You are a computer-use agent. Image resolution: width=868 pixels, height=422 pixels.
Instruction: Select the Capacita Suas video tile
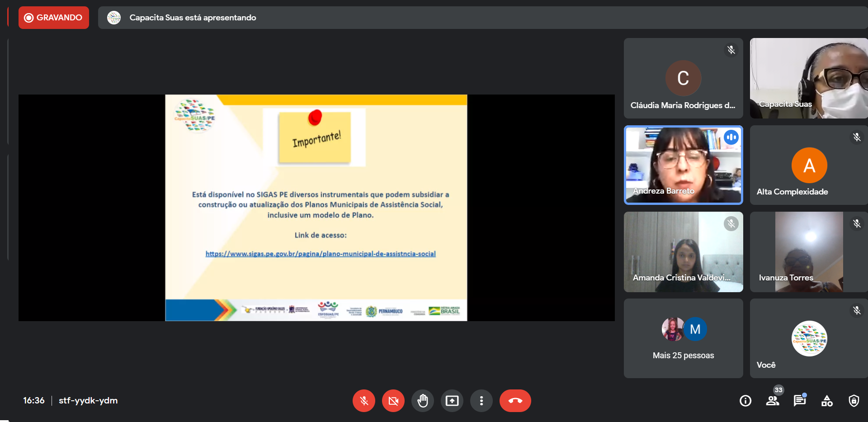pyautogui.click(x=808, y=78)
